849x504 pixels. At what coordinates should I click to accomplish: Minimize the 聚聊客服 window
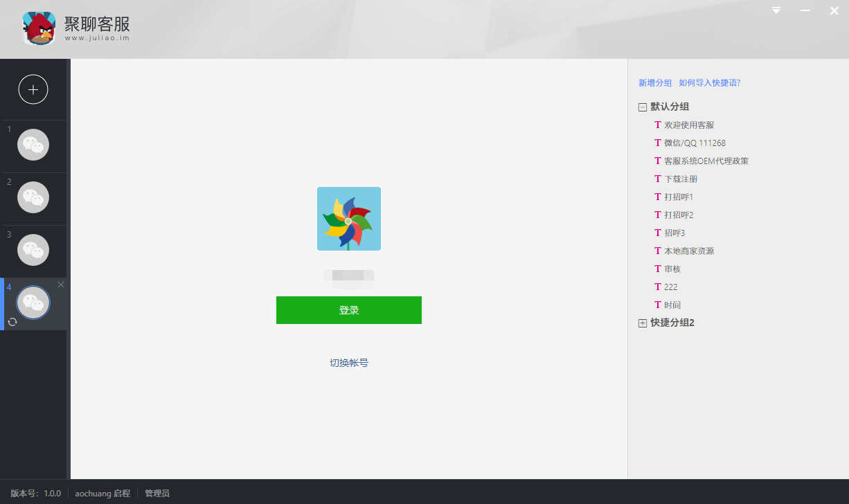[x=805, y=10]
